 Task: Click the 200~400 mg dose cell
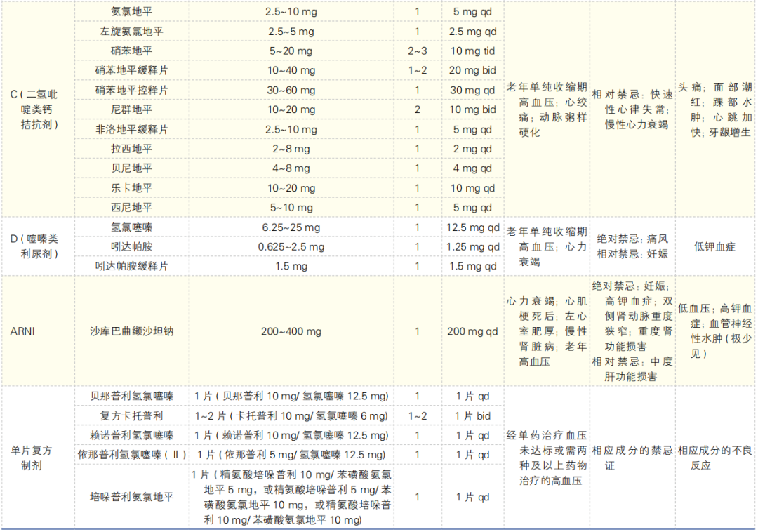click(291, 331)
